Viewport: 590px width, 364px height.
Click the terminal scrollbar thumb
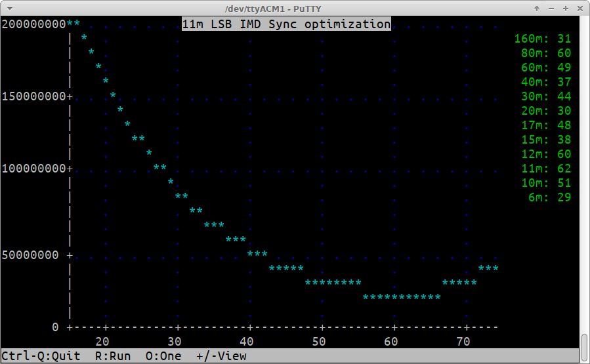tap(584, 348)
